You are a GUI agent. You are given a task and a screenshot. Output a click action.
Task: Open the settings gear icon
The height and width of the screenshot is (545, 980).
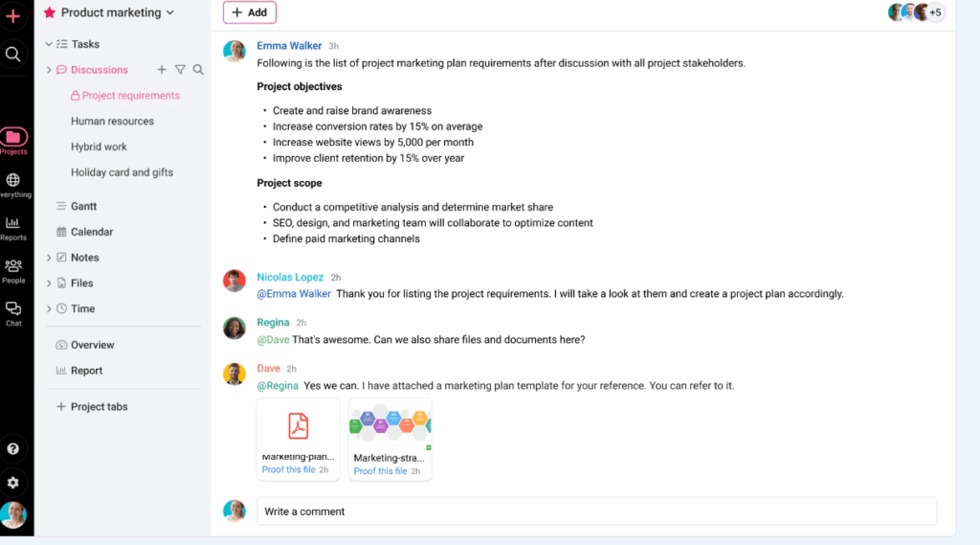(13, 483)
